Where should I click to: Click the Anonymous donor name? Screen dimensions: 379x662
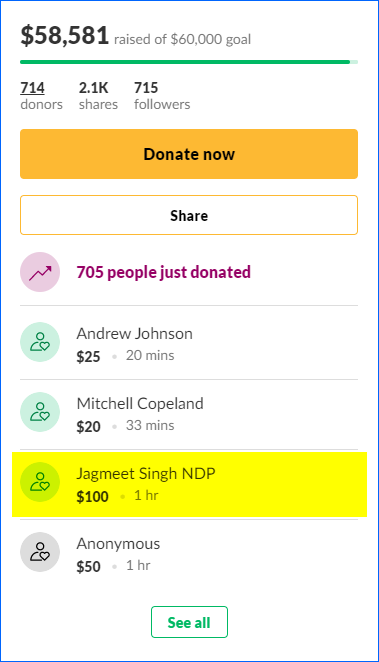[x=118, y=544]
